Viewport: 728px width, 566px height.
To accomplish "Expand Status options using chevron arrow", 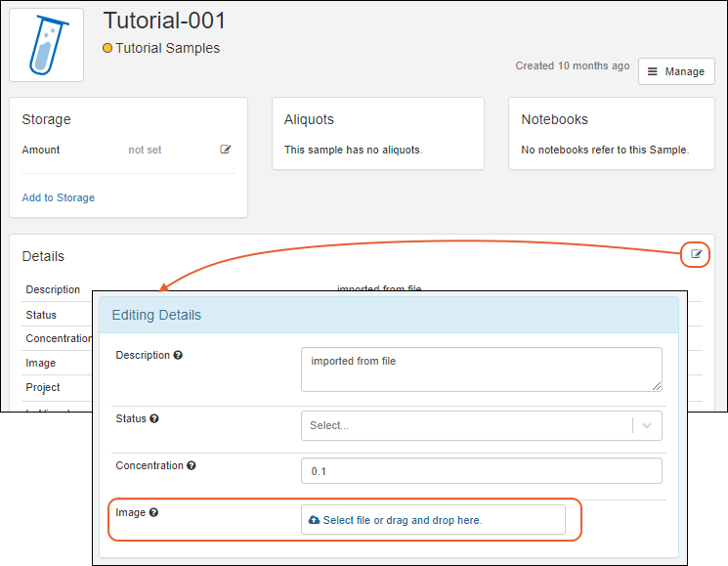I will (646, 425).
